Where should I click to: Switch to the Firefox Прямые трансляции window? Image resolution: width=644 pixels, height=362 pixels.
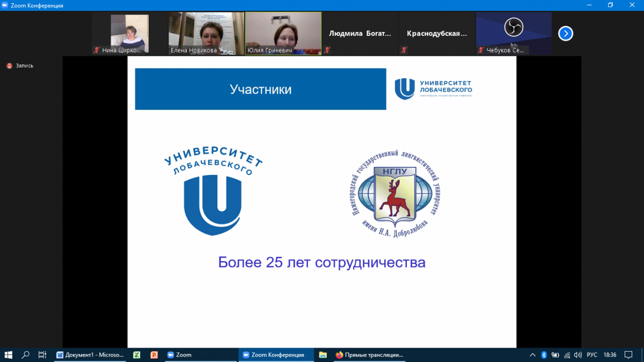tap(369, 354)
